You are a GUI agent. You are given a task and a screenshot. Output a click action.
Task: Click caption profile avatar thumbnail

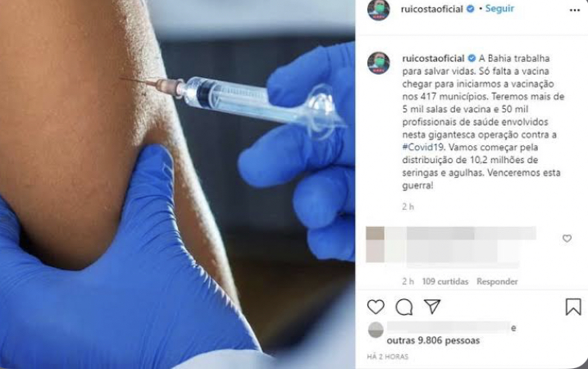click(x=378, y=63)
